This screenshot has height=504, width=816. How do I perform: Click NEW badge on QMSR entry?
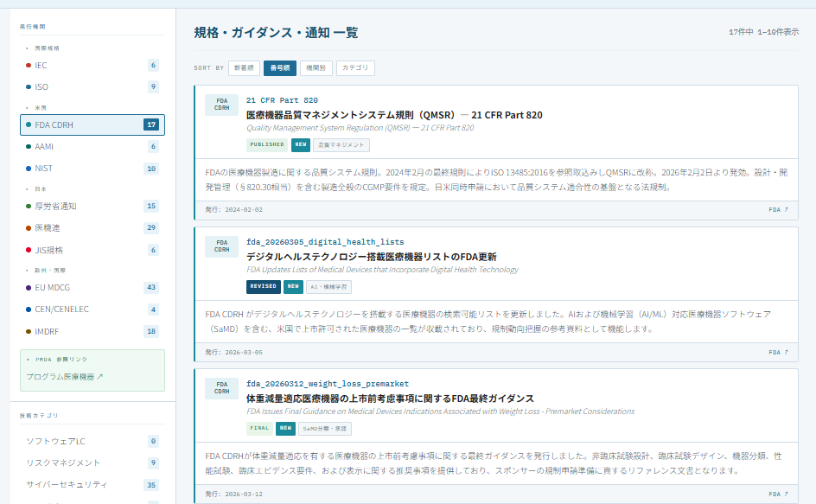coord(301,144)
